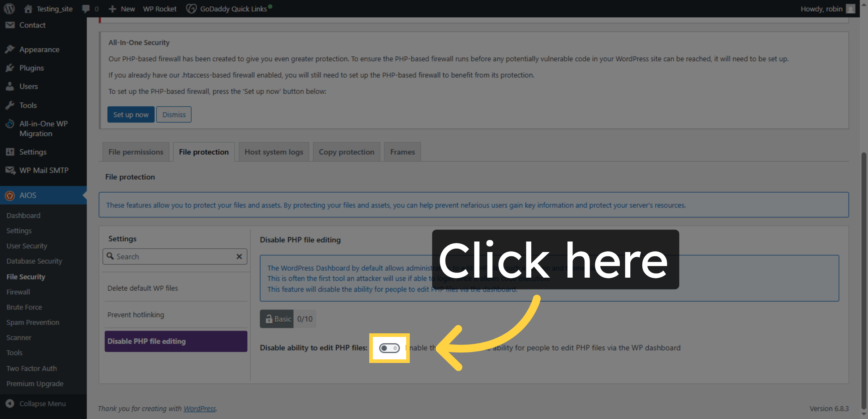Click the Users icon in the sidebar
Image resolution: width=868 pixels, height=419 pixels.
[10, 86]
